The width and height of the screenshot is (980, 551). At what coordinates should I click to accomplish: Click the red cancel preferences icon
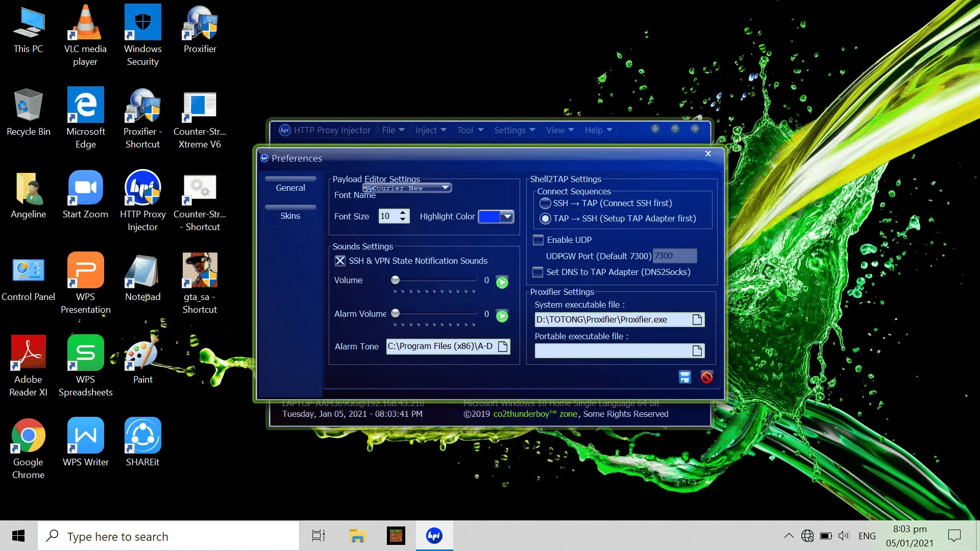[x=706, y=377]
